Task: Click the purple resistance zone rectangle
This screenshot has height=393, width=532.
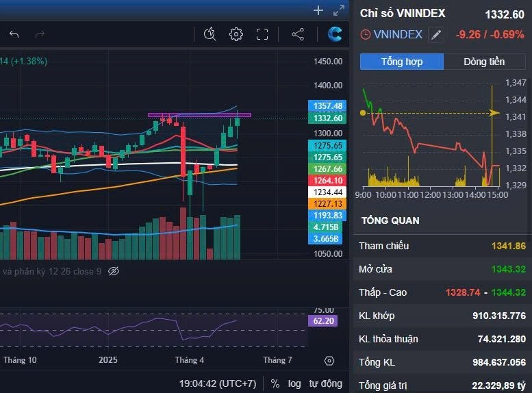Action: [x=199, y=115]
